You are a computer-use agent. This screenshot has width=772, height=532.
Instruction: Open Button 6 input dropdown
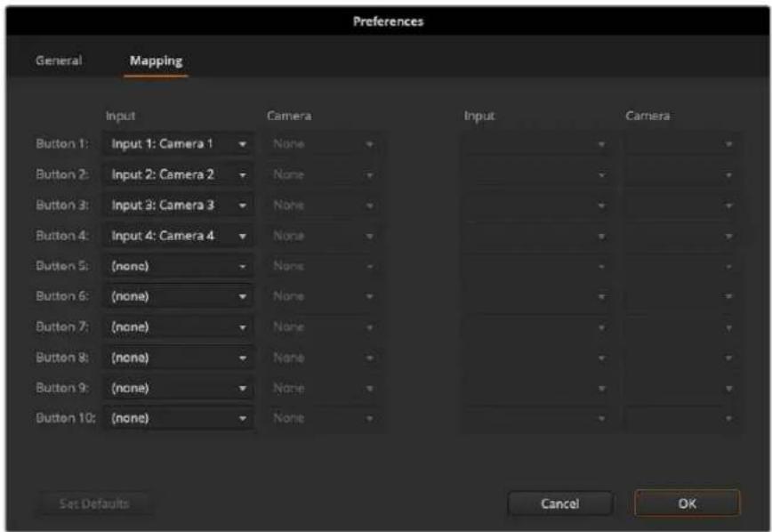[178, 296]
